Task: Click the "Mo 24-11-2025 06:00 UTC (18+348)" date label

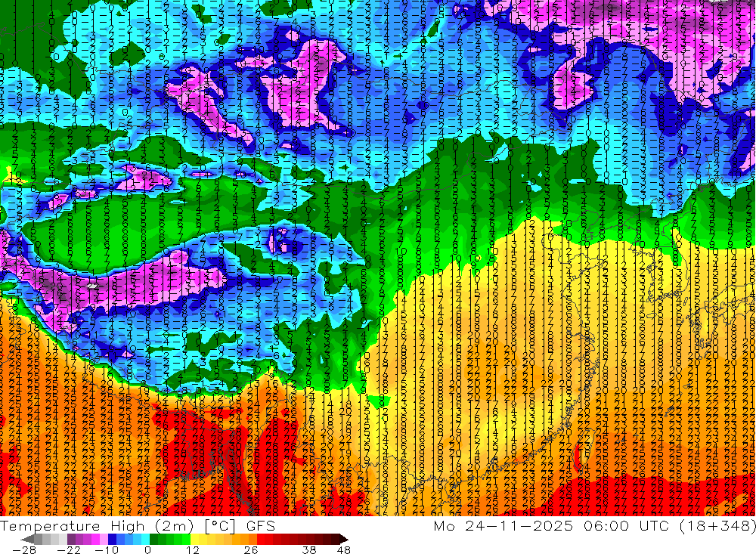Action: pyautogui.click(x=594, y=525)
